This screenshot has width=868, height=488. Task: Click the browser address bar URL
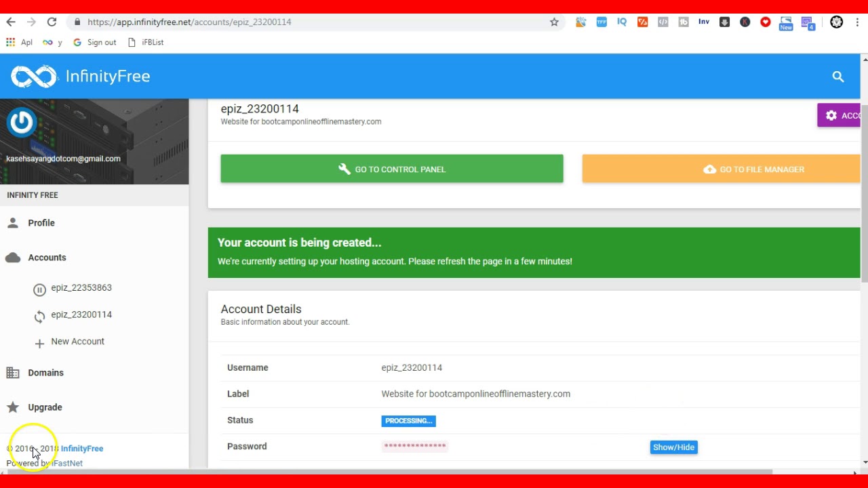point(189,22)
